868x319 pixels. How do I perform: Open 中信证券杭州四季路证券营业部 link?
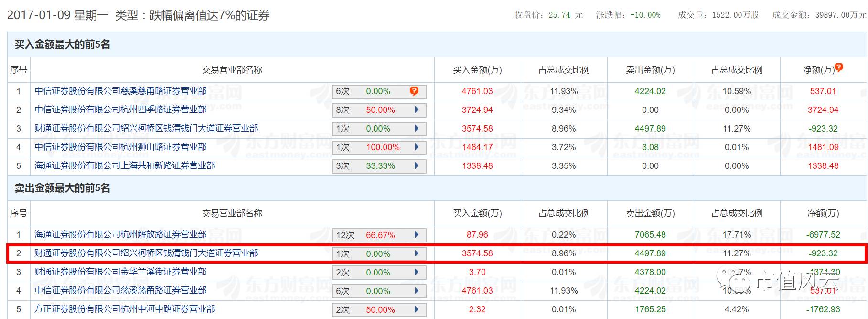point(120,110)
